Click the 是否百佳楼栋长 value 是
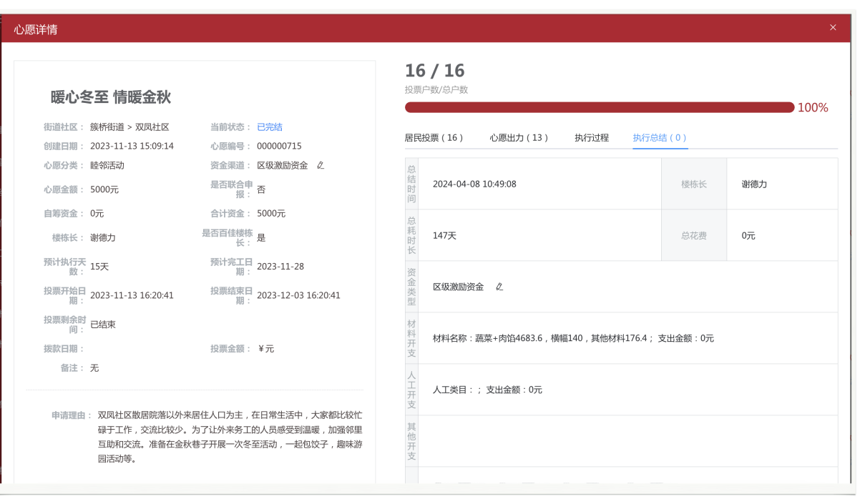 (x=261, y=237)
